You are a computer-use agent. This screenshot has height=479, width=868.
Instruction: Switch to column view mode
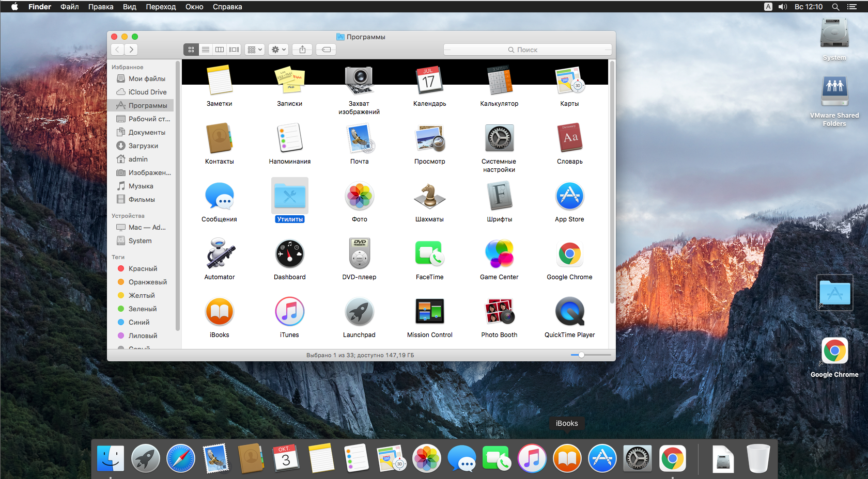coord(220,50)
